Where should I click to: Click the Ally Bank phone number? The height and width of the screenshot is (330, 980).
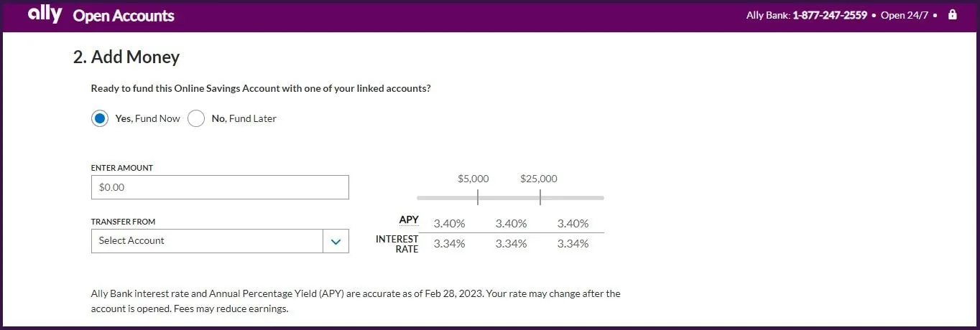click(x=829, y=15)
